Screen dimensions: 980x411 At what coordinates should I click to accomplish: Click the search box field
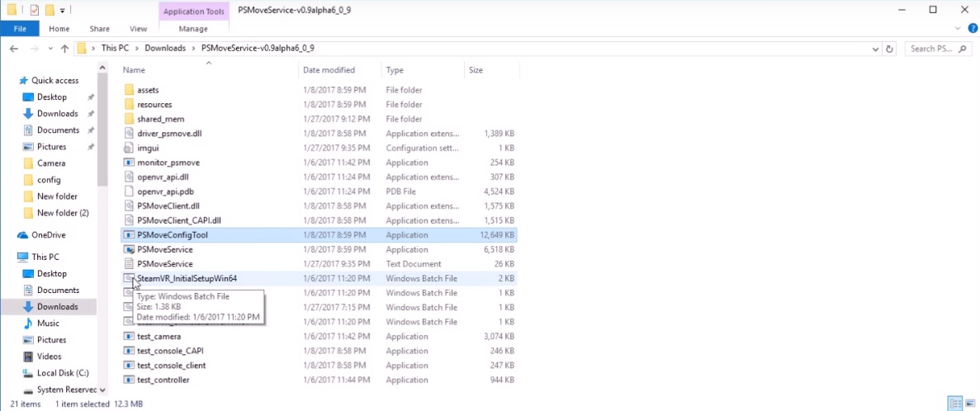point(939,48)
